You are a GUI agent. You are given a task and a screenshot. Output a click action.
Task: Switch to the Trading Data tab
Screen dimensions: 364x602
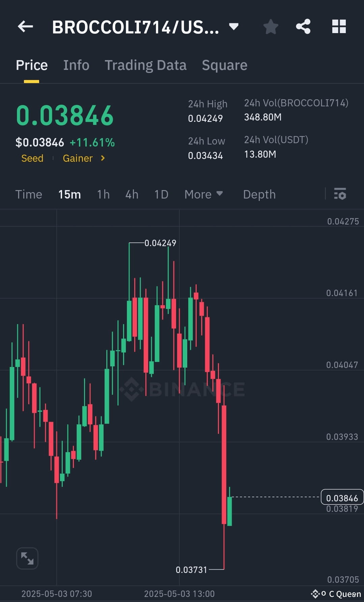[146, 65]
